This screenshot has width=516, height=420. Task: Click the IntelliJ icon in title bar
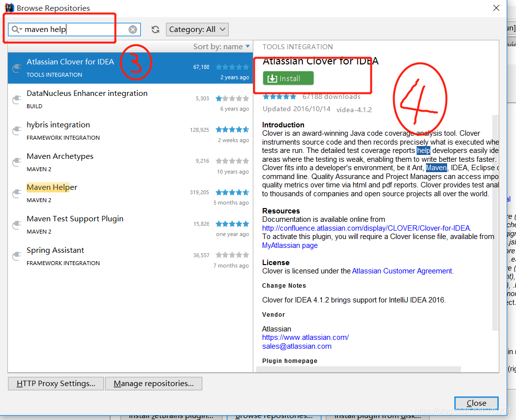tap(9, 7)
